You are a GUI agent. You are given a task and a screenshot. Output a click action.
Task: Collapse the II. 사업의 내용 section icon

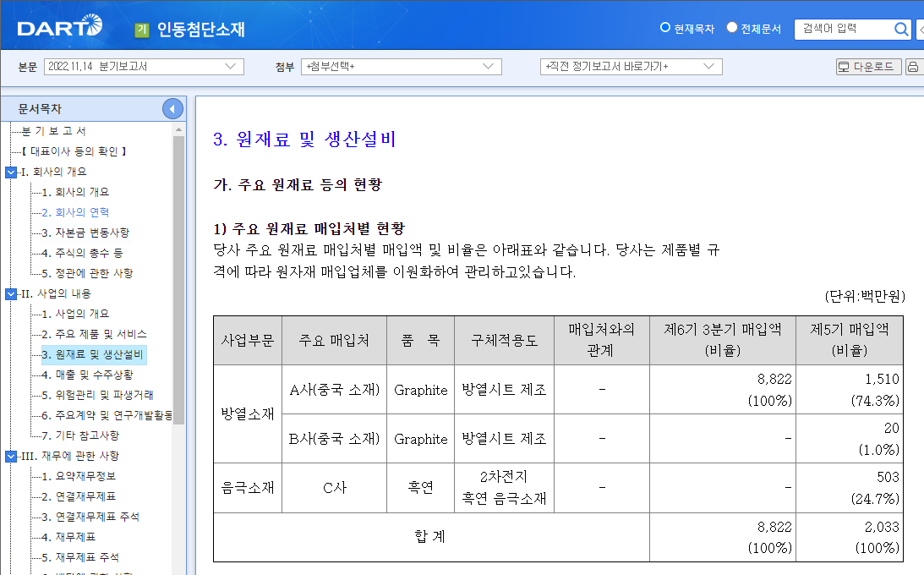10,293
